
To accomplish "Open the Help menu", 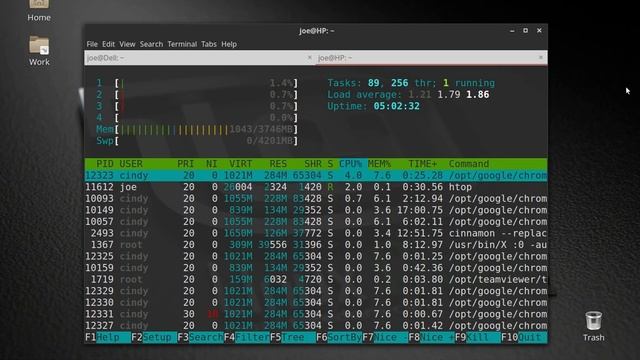I will (x=229, y=44).
